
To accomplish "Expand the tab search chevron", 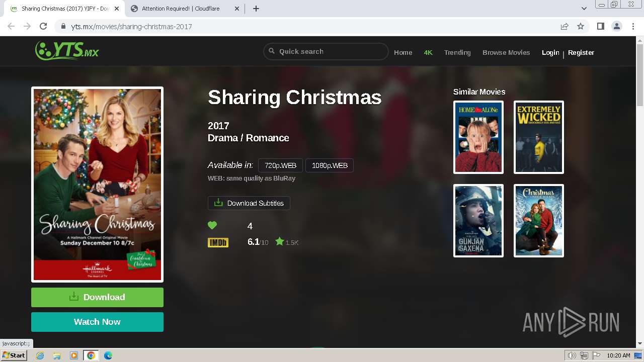I will (x=584, y=9).
